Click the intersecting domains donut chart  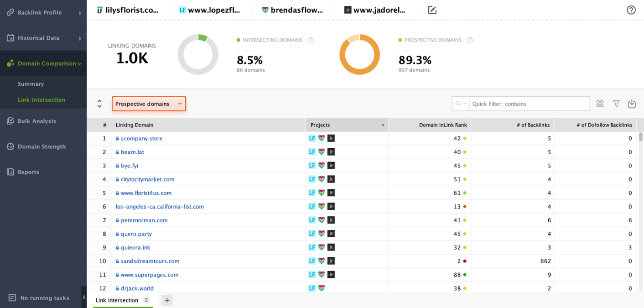pyautogui.click(x=198, y=54)
